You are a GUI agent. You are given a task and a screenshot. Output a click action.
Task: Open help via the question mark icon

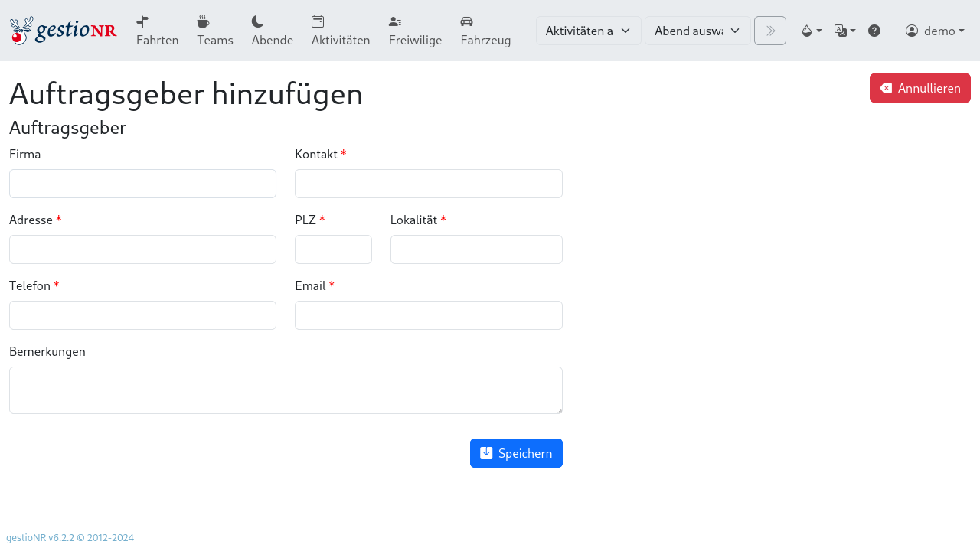coord(874,30)
